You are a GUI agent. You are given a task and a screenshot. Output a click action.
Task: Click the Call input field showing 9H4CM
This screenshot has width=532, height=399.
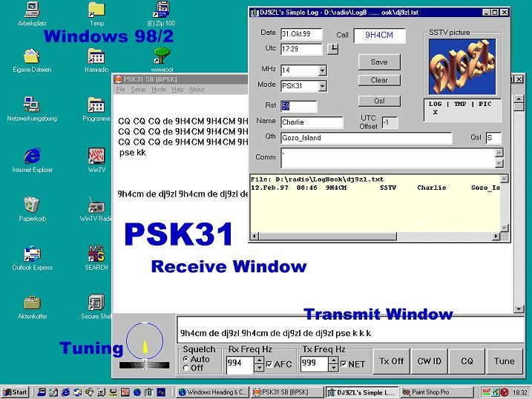(x=379, y=36)
